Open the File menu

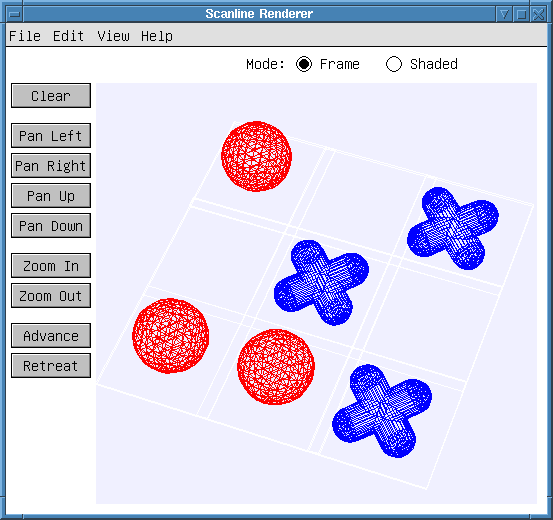[x=25, y=36]
